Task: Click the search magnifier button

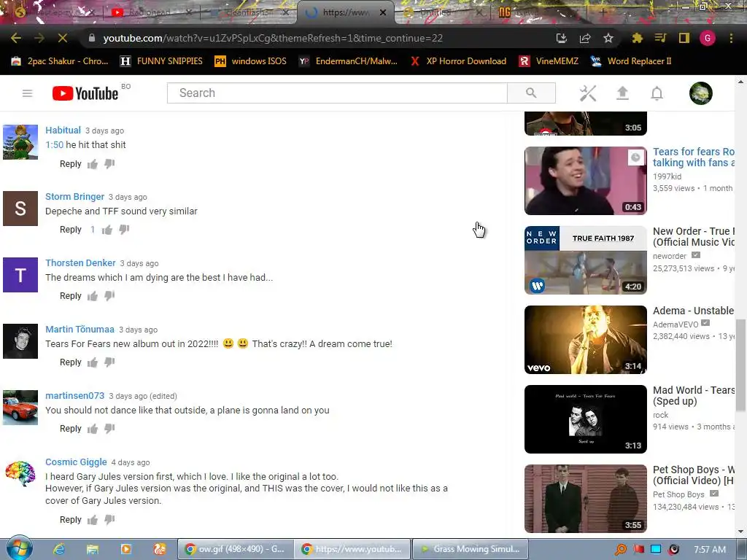Action: coord(531,93)
